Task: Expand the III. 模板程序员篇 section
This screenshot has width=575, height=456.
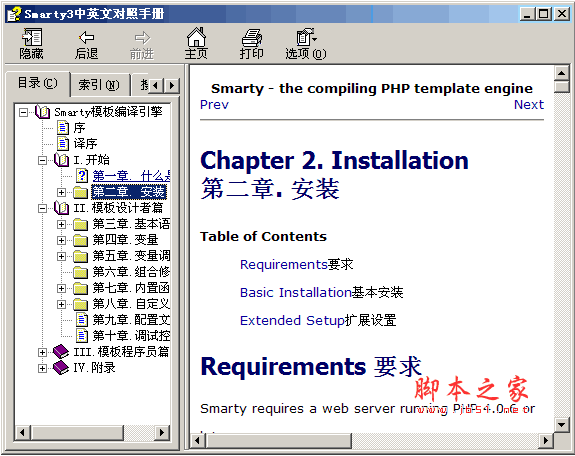Action: pyautogui.click(x=43, y=352)
